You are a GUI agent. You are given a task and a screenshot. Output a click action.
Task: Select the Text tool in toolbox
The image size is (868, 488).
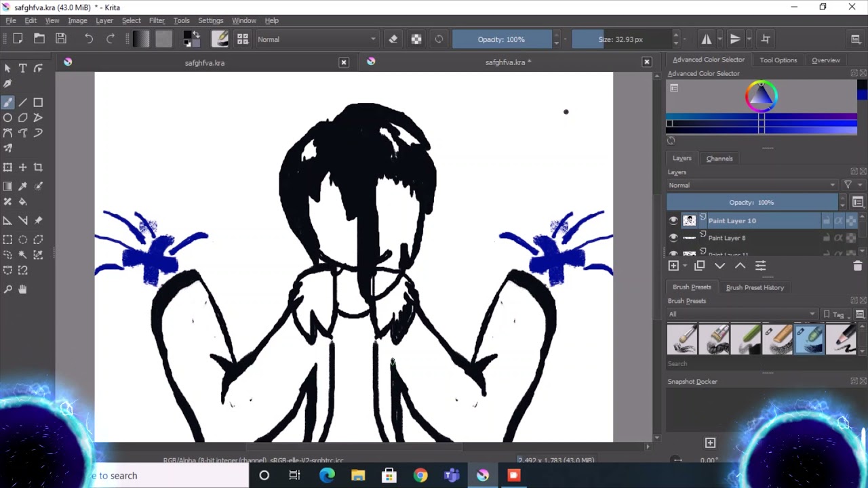pyautogui.click(x=22, y=68)
